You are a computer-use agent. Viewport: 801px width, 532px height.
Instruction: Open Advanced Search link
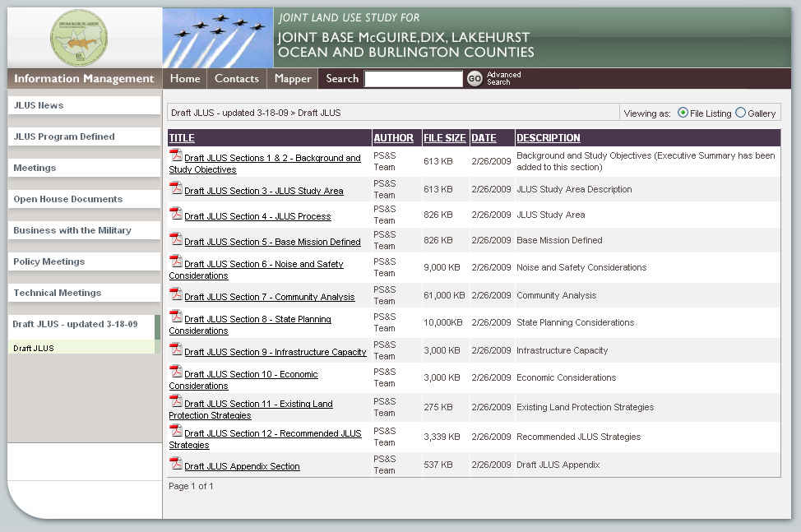503,78
